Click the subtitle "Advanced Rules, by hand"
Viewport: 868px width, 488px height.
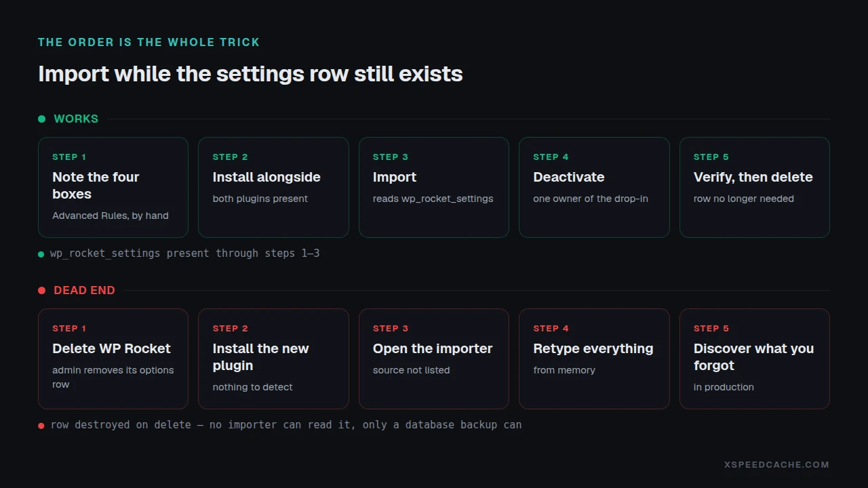[x=111, y=216]
